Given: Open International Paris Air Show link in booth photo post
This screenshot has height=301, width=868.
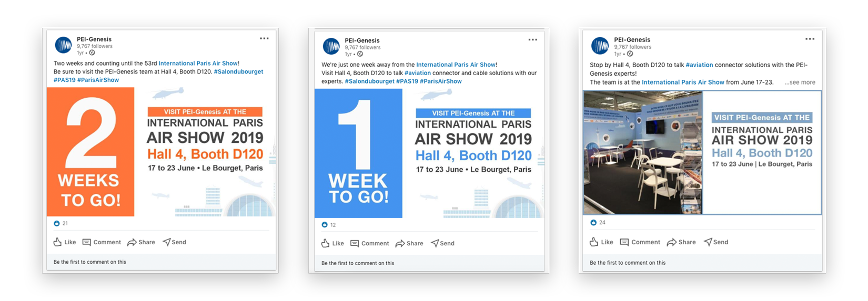Looking at the screenshot, I should 683,82.
